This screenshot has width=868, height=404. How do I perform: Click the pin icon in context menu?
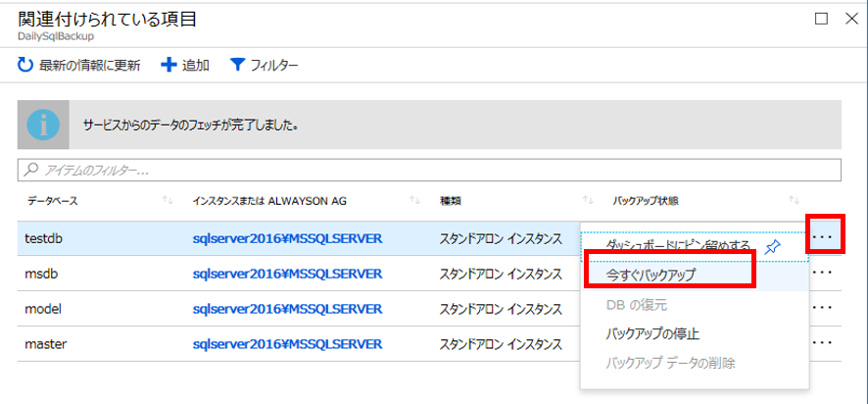point(772,247)
